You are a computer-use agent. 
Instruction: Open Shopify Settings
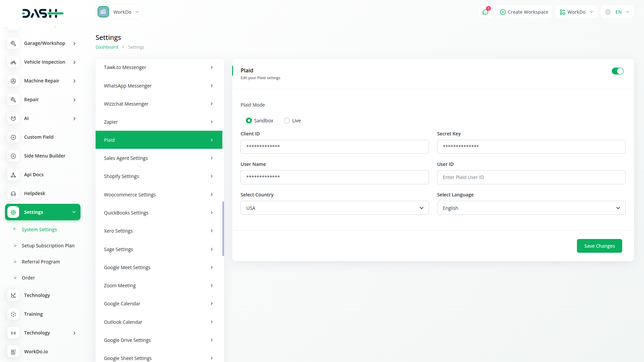(x=159, y=176)
